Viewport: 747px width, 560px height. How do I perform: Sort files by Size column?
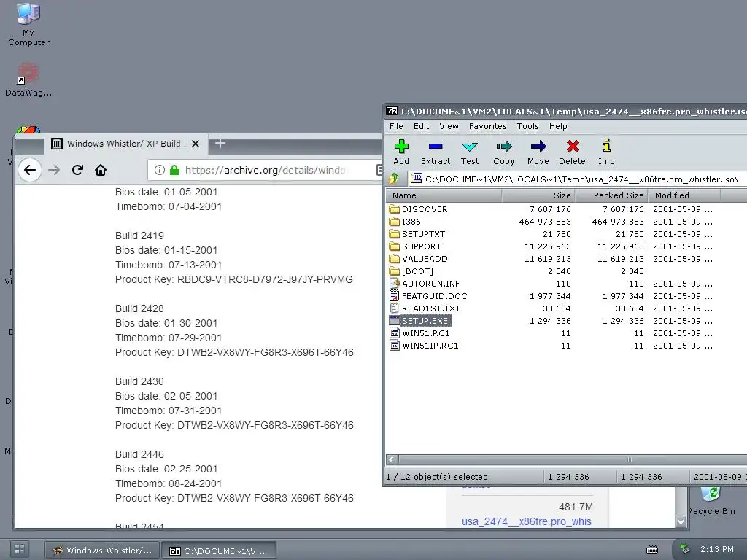click(538, 195)
